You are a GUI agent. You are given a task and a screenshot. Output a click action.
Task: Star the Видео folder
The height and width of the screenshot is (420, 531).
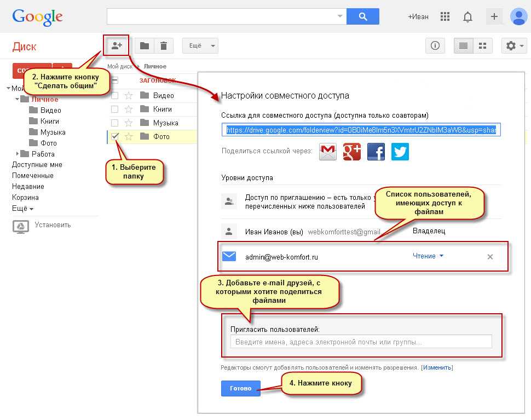tap(128, 95)
